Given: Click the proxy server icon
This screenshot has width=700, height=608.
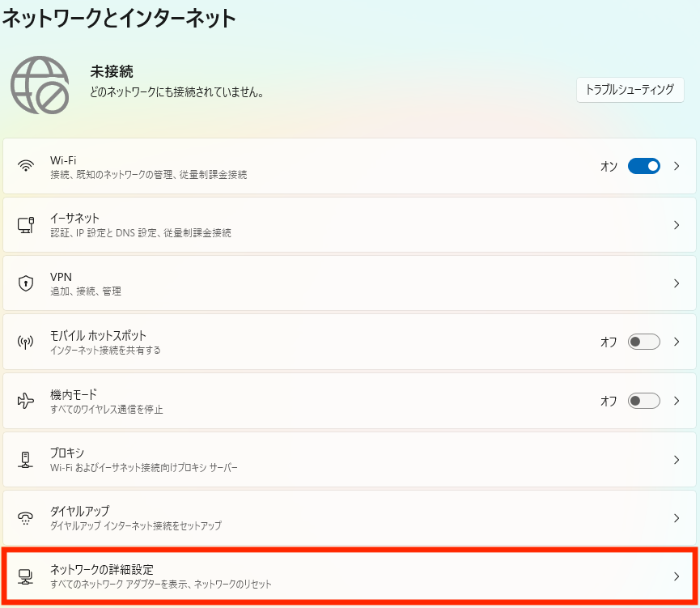Looking at the screenshot, I should (26, 459).
